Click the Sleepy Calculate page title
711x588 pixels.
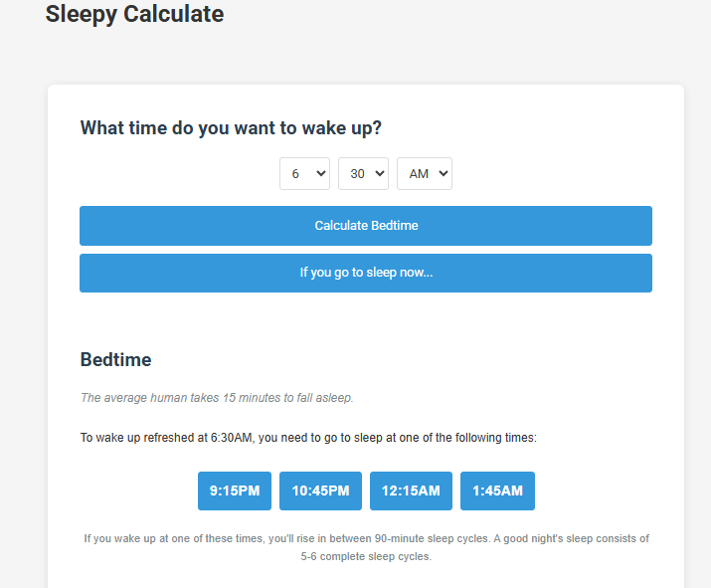point(134,14)
